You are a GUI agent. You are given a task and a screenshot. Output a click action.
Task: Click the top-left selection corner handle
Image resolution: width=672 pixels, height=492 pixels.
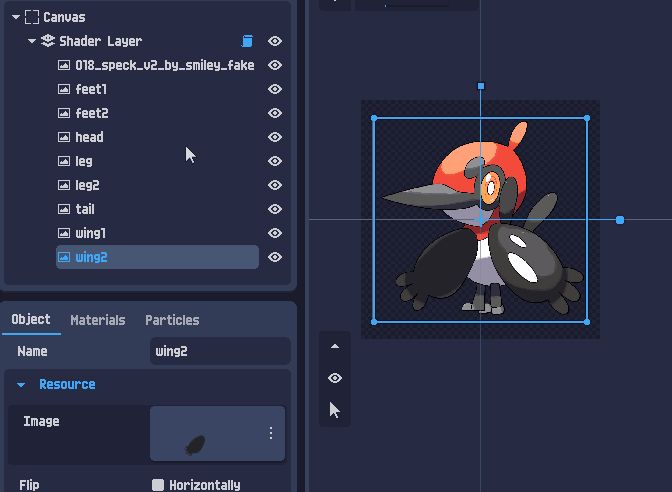pos(374,118)
